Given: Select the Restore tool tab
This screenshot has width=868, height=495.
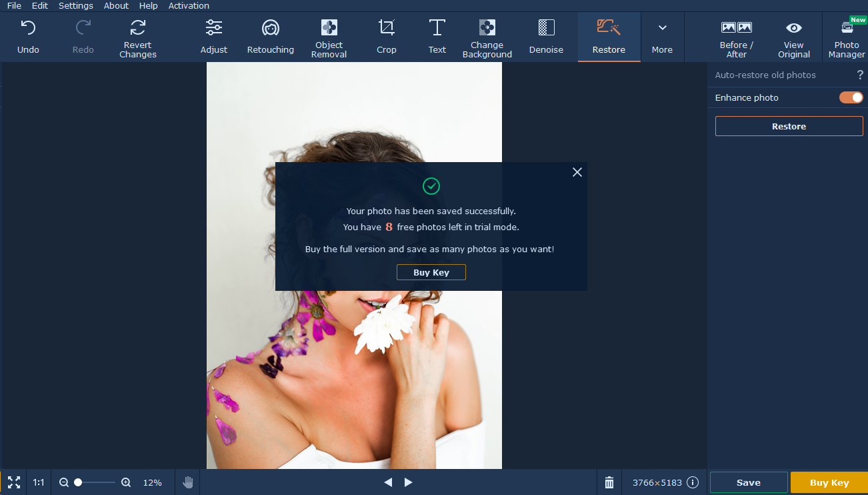Looking at the screenshot, I should click(x=609, y=37).
